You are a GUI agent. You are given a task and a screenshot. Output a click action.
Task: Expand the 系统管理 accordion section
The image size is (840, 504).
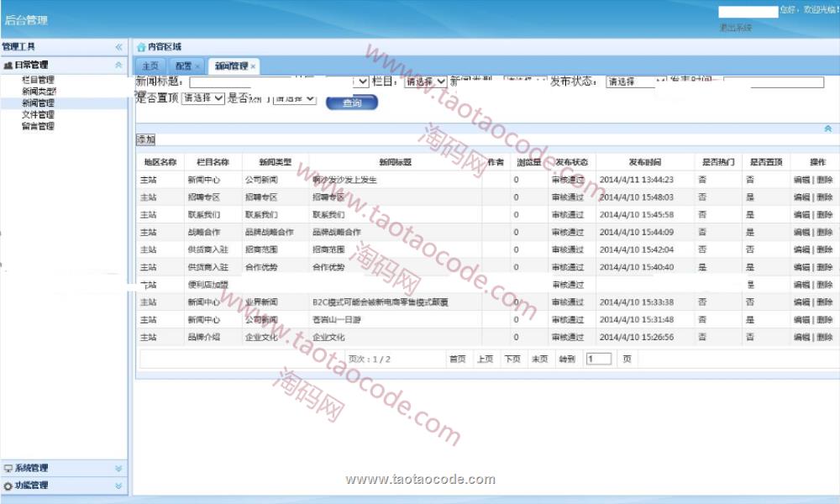point(118,469)
